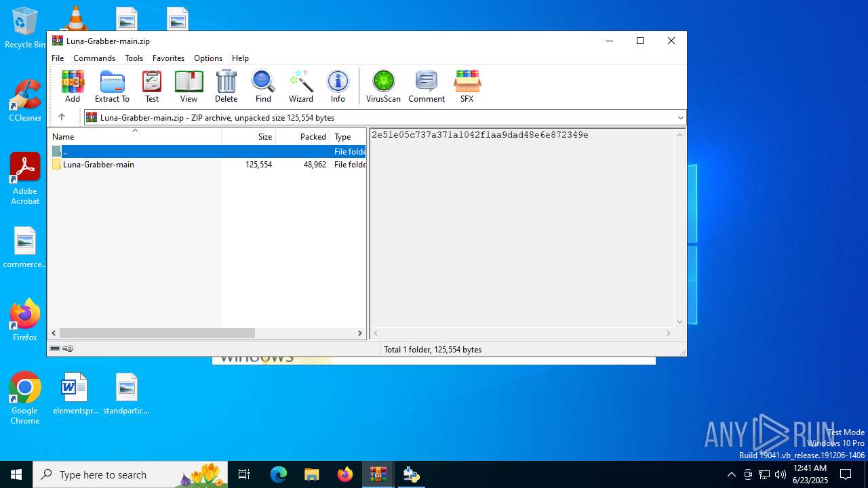Expand the archive path dropdown
This screenshot has width=868, height=488.
coord(680,118)
